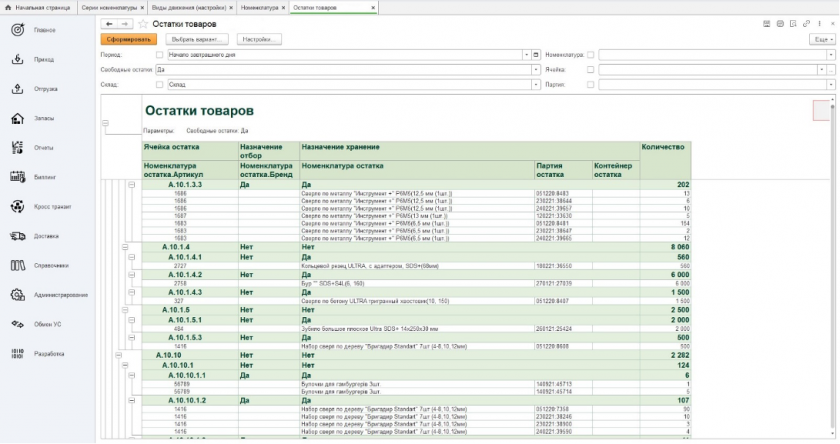Screen dimensions: 840x444
Task: Select the Количество column header
Action: pyautogui.click(x=665, y=160)
